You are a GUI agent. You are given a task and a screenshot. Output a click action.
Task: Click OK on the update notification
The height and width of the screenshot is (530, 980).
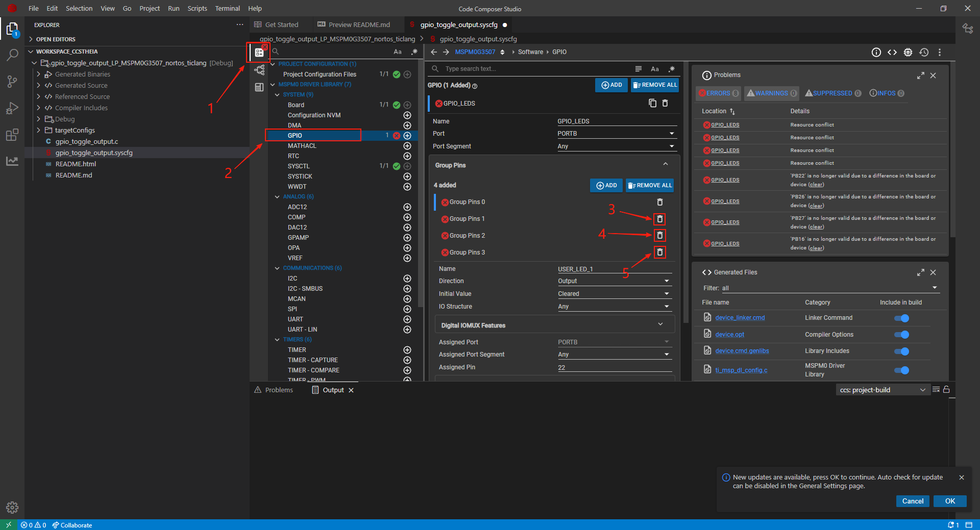pos(950,501)
